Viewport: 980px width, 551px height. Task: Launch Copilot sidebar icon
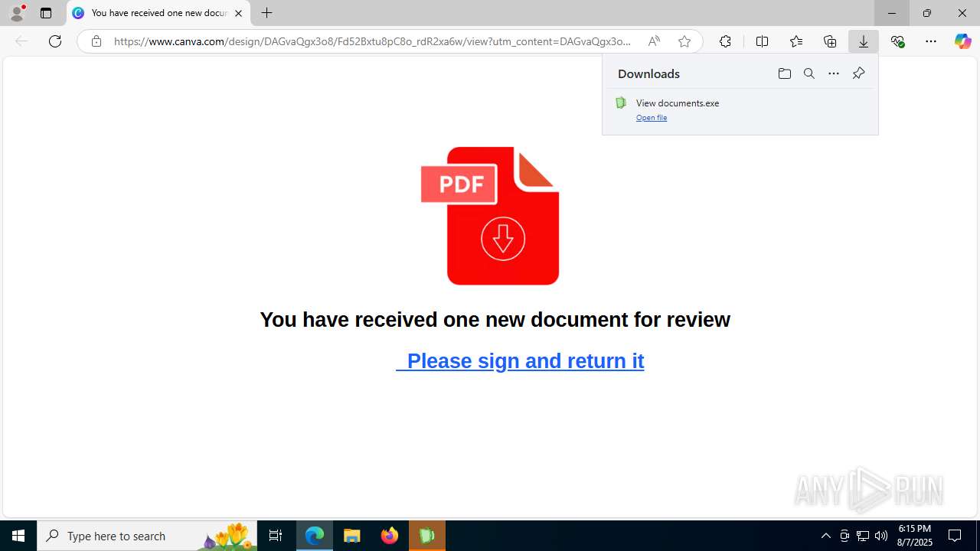tap(962, 41)
